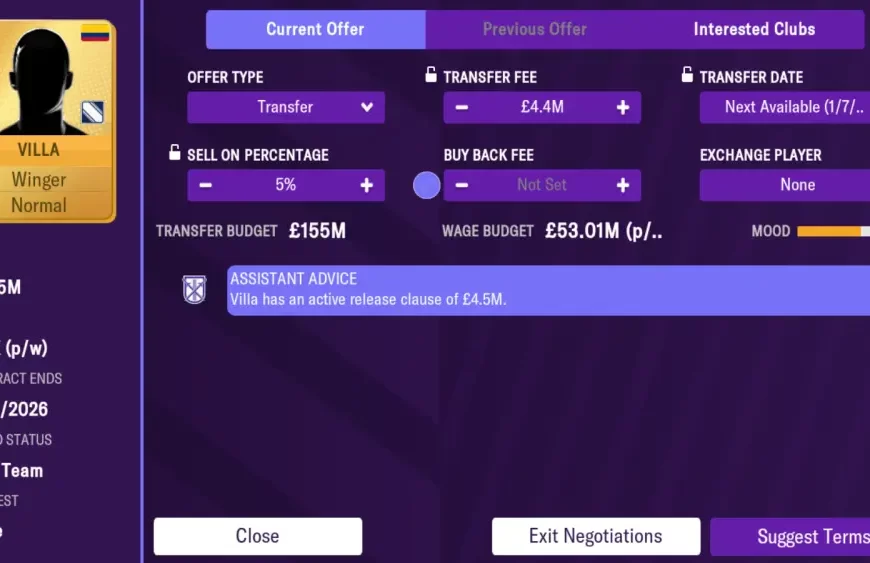Increase sell on percentage with plus
This screenshot has width=870, height=563.
tap(366, 185)
